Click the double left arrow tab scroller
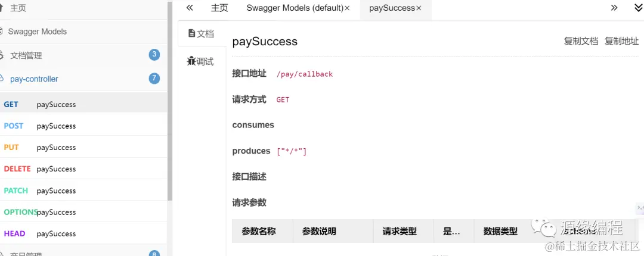The width and height of the screenshot is (644, 256). point(190,8)
